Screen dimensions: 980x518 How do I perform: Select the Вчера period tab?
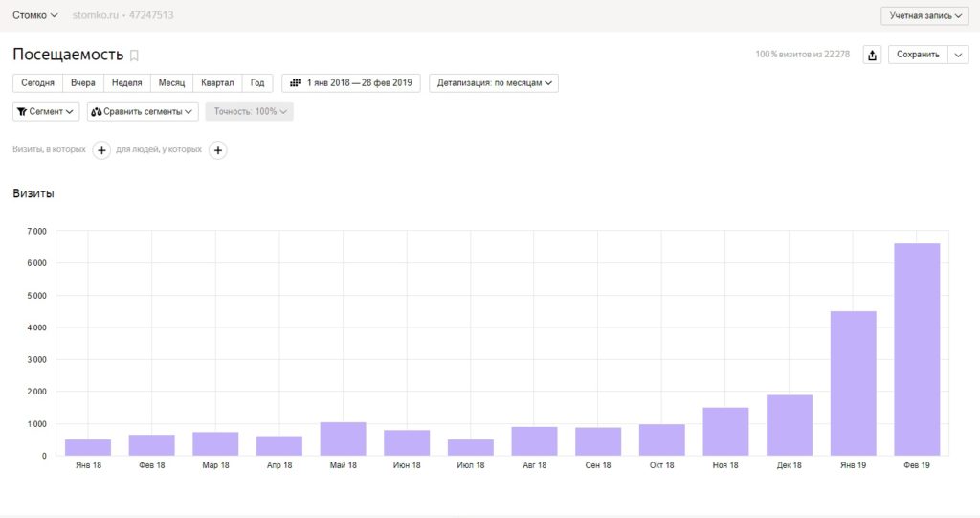pos(83,82)
